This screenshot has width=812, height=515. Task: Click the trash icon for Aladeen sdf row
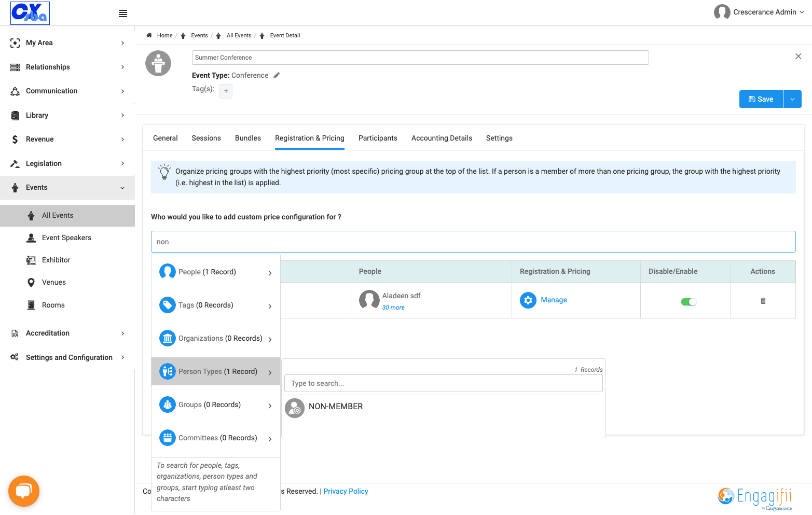[763, 301]
